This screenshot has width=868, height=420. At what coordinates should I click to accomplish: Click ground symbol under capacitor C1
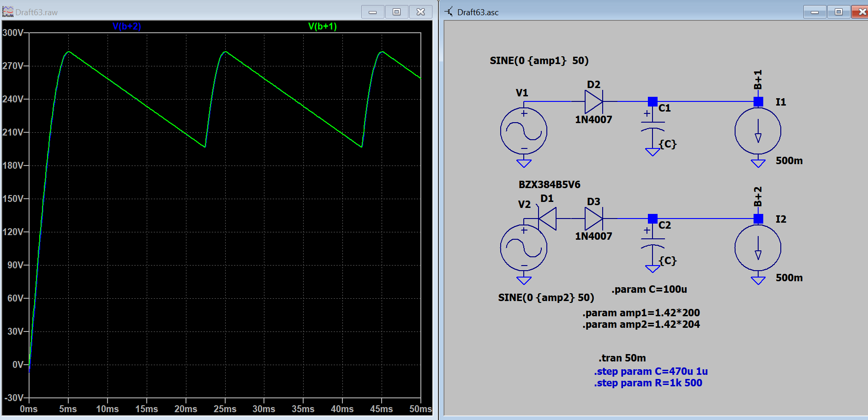[x=652, y=152]
